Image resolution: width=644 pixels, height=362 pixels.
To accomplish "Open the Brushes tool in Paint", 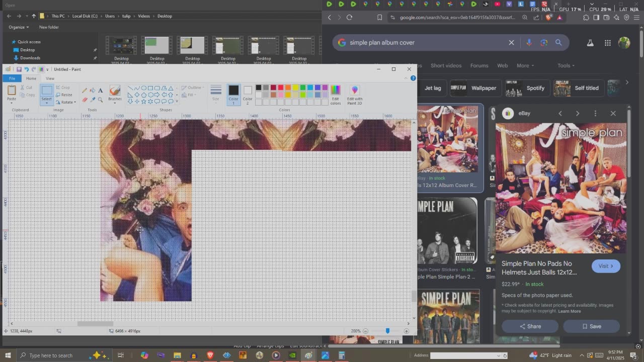I will 115,94.
